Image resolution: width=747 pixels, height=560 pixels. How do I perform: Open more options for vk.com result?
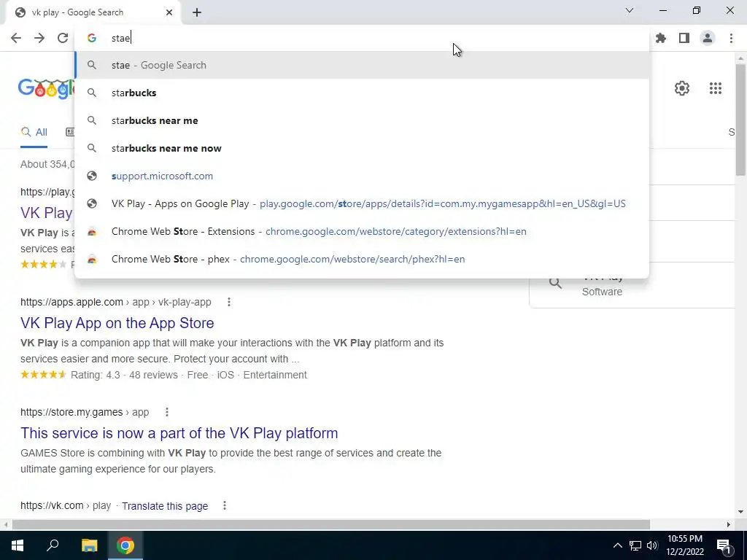[225, 506]
